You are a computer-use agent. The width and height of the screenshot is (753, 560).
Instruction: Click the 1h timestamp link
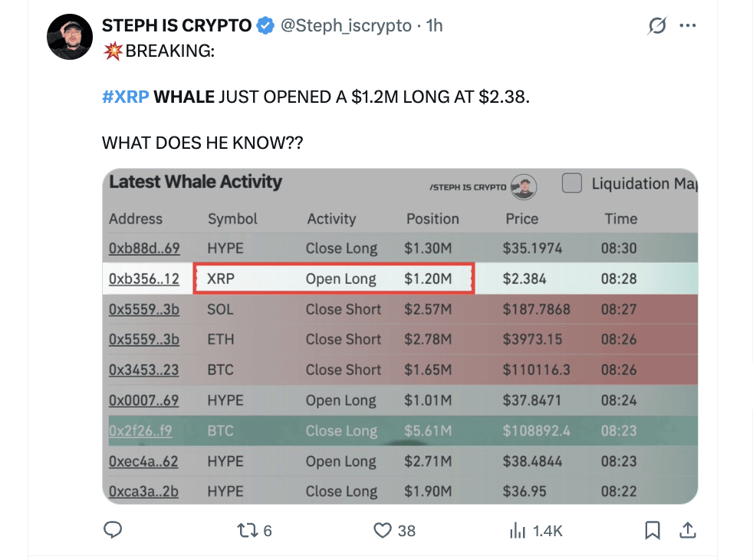pos(434,25)
